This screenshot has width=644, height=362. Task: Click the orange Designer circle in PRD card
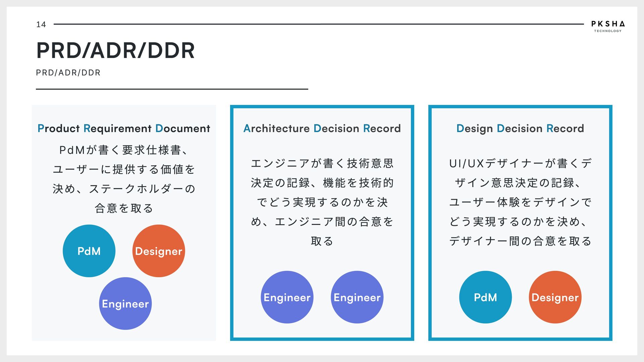pyautogui.click(x=159, y=251)
